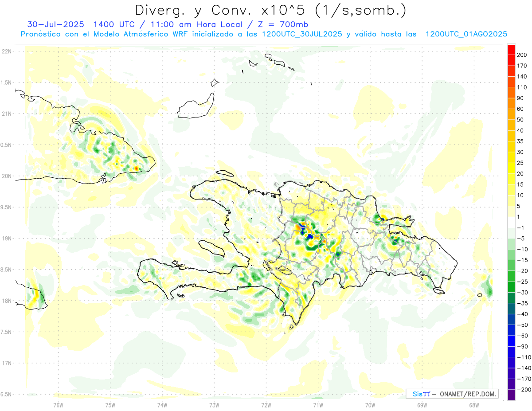Image resolution: width=532 pixels, height=411 pixels.
Task: Click the -200 label on the color scale
Action: click(521, 390)
